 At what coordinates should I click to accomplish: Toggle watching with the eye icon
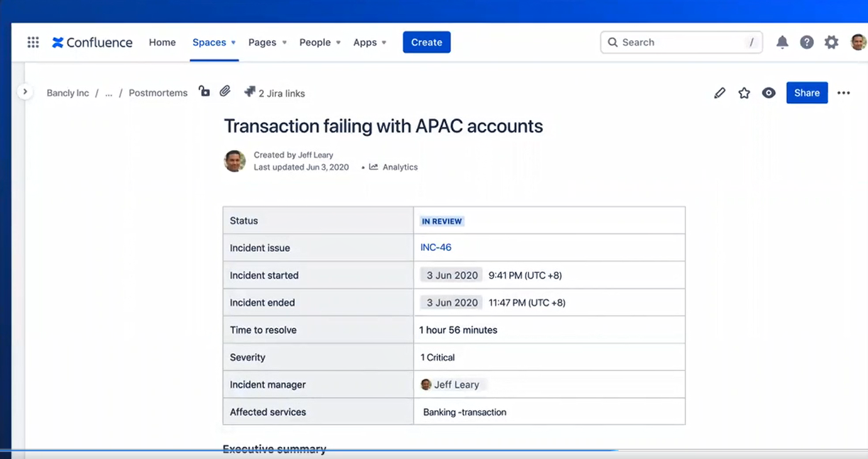tap(769, 93)
